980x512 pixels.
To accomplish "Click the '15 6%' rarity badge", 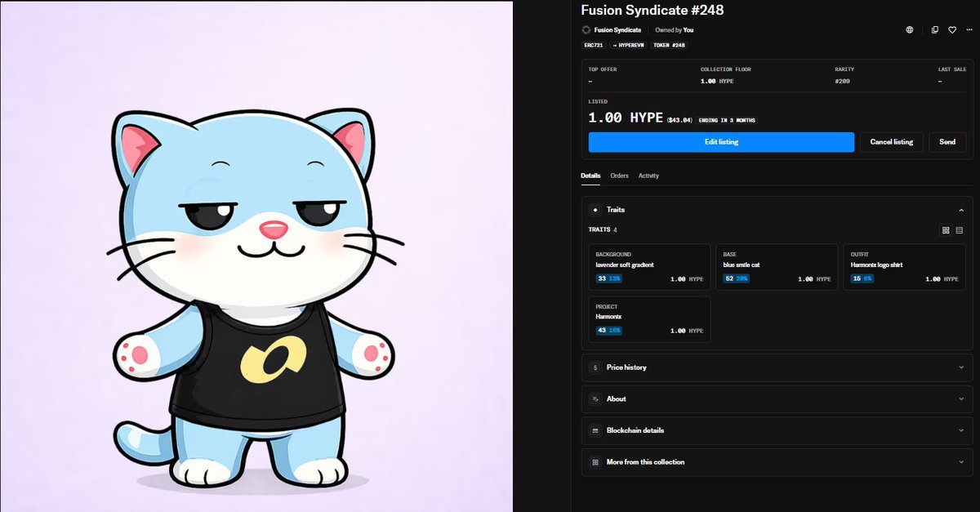I will click(x=862, y=278).
